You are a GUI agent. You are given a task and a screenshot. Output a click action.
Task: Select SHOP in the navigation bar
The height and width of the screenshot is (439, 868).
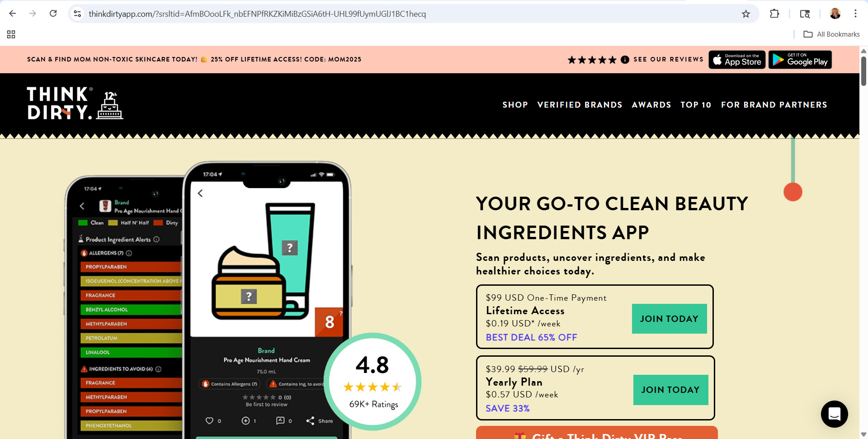coord(515,104)
